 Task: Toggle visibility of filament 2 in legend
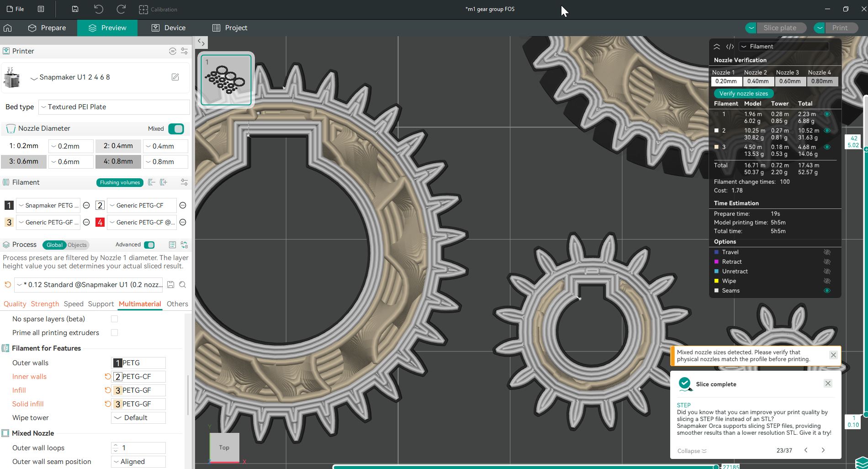pyautogui.click(x=827, y=131)
